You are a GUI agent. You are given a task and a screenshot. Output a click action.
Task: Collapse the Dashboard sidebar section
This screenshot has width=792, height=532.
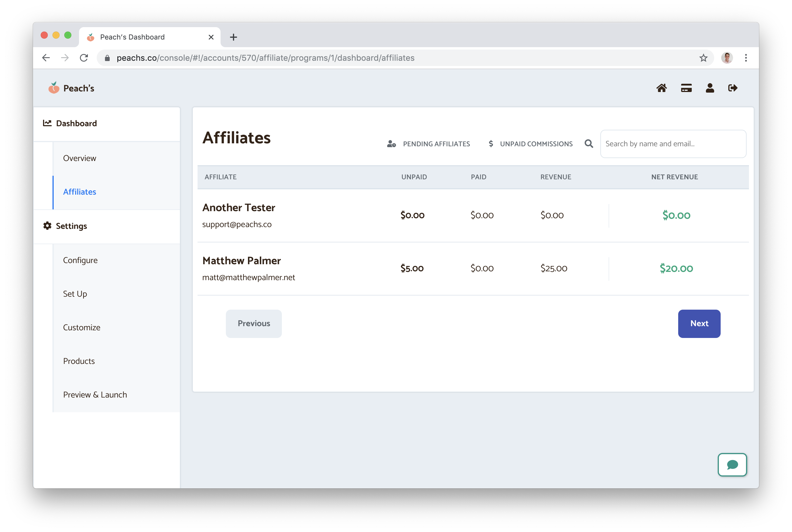[76, 124]
